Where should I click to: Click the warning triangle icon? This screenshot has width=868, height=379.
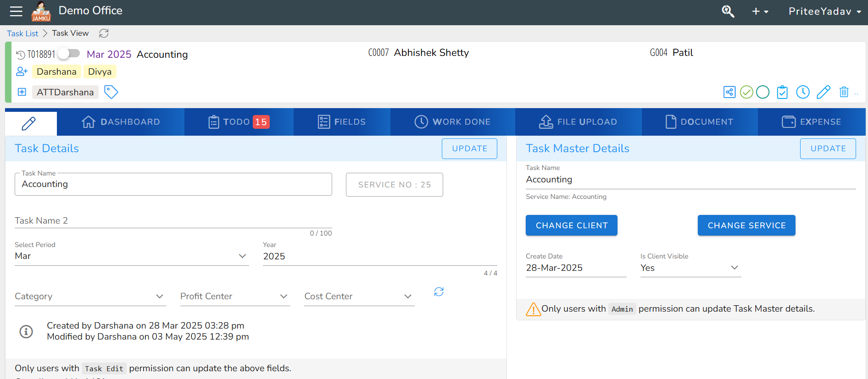pos(533,309)
